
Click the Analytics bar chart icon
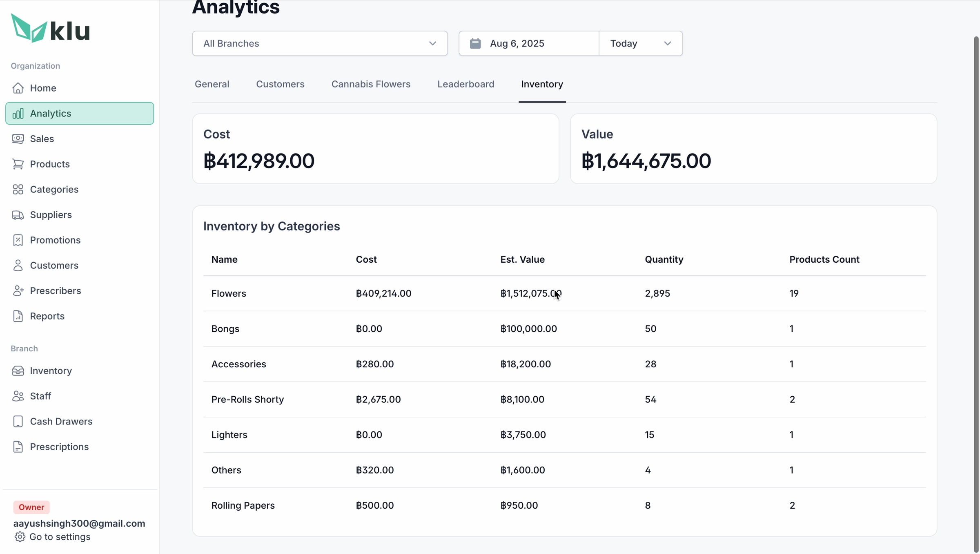click(x=18, y=113)
